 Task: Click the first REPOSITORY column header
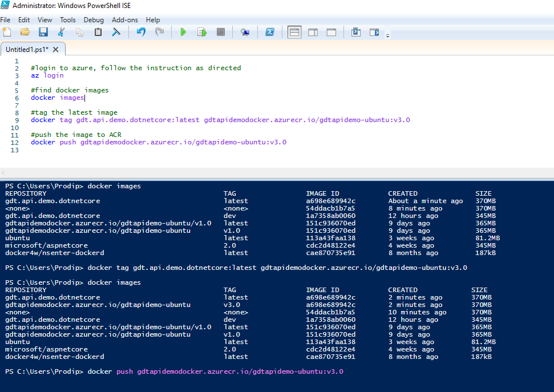tap(26, 193)
